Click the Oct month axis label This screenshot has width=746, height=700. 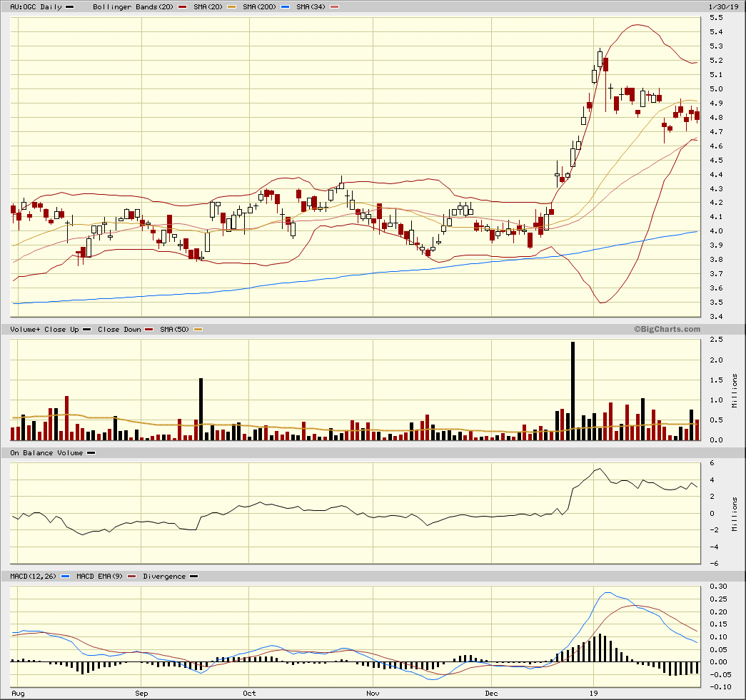tap(249, 693)
